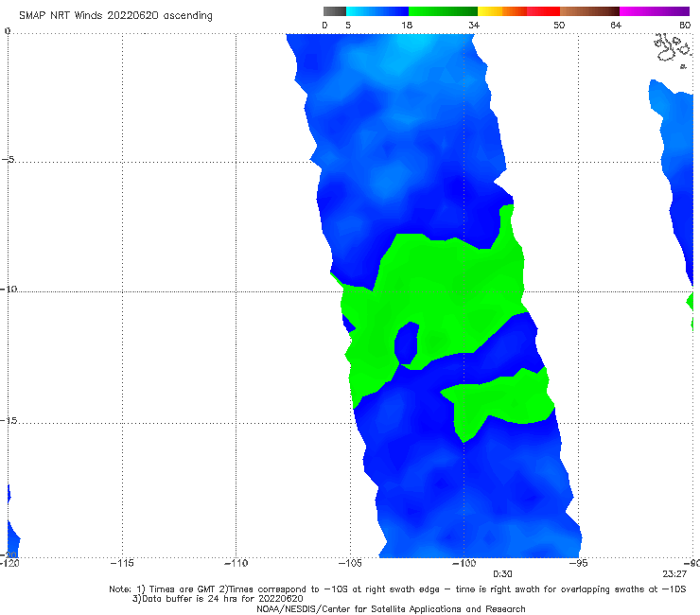Click the longitude label '-105'
This screenshot has width=700, height=615.
click(x=350, y=563)
